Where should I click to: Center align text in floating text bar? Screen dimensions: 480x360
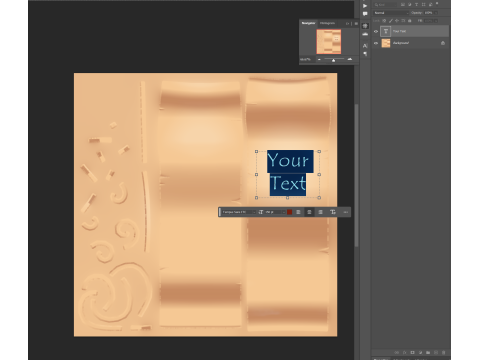[x=309, y=212]
